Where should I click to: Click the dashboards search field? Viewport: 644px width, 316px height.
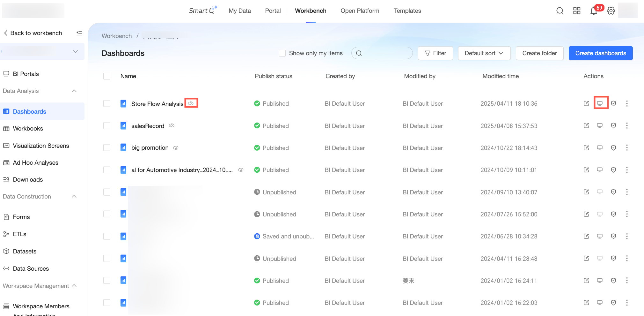382,53
